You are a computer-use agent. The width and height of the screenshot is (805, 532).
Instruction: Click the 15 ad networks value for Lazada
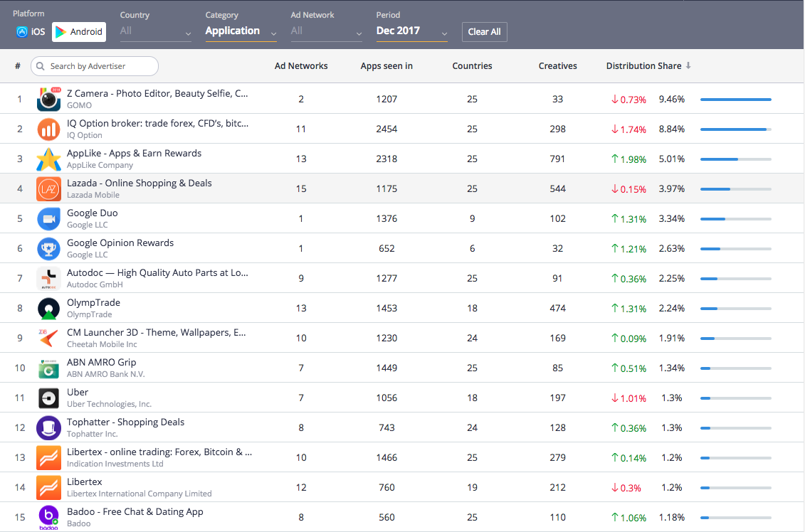(301, 188)
